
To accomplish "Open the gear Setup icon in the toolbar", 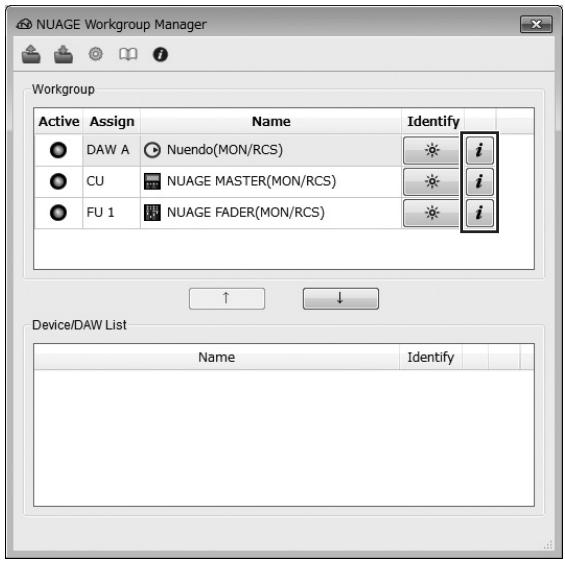I will [95, 54].
